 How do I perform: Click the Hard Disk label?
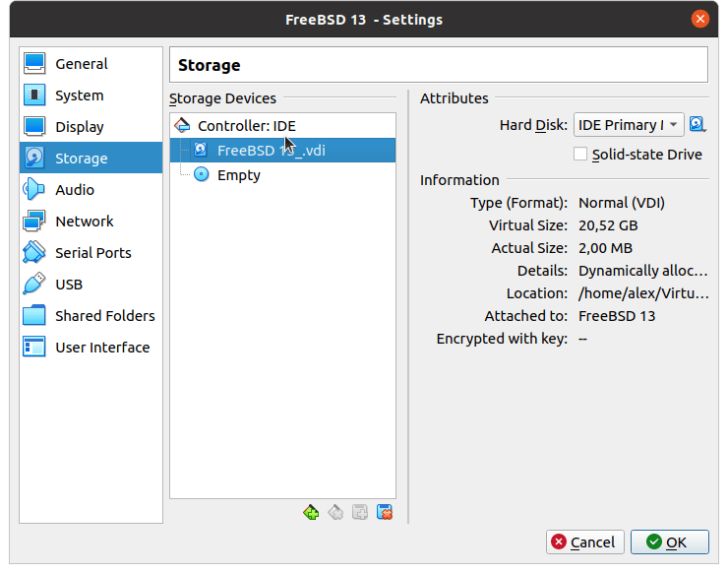coord(533,125)
